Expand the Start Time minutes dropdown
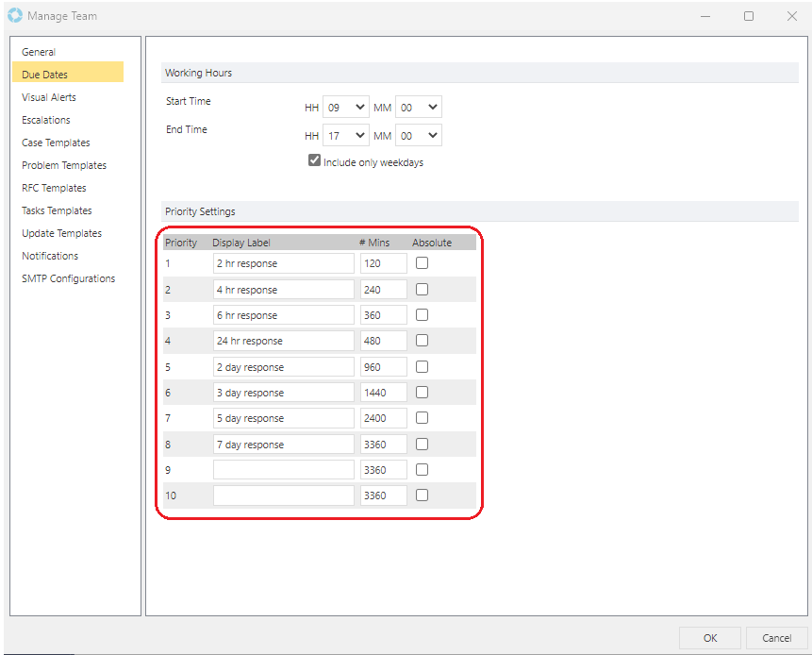The width and height of the screenshot is (812, 655). click(418, 108)
